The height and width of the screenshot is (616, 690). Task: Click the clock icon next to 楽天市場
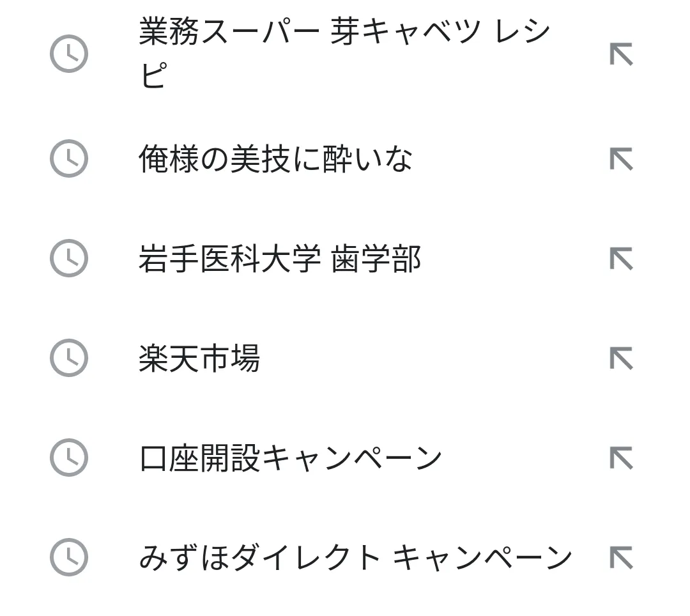pos(69,358)
